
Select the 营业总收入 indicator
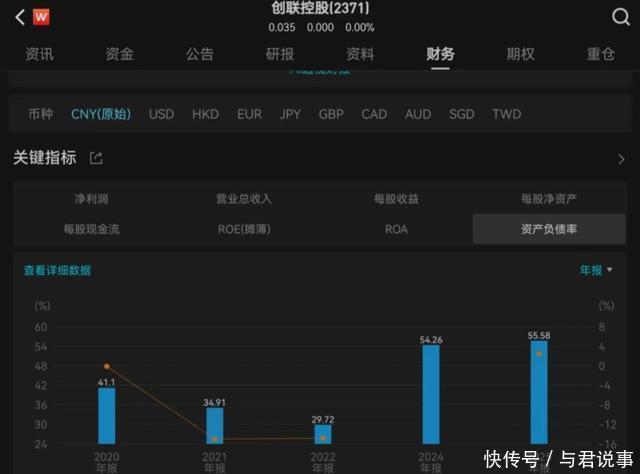[244, 200]
